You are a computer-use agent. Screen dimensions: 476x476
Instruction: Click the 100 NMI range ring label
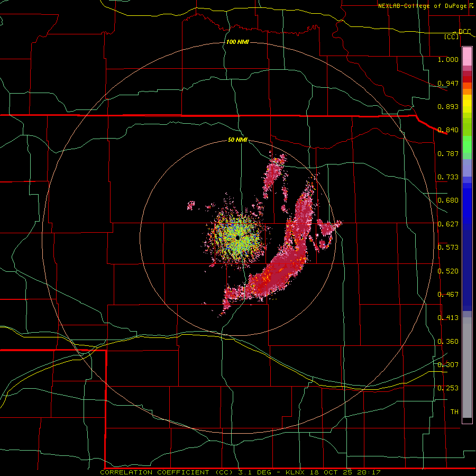(237, 42)
